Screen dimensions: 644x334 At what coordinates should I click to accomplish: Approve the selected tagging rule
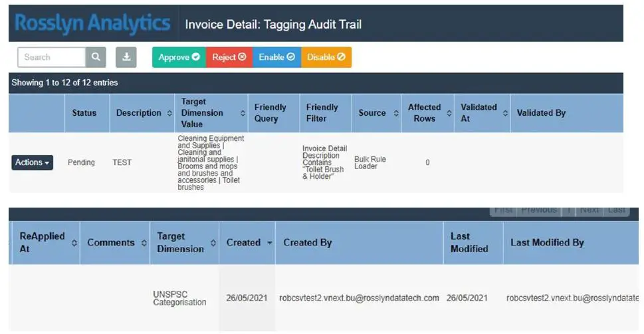click(x=179, y=57)
